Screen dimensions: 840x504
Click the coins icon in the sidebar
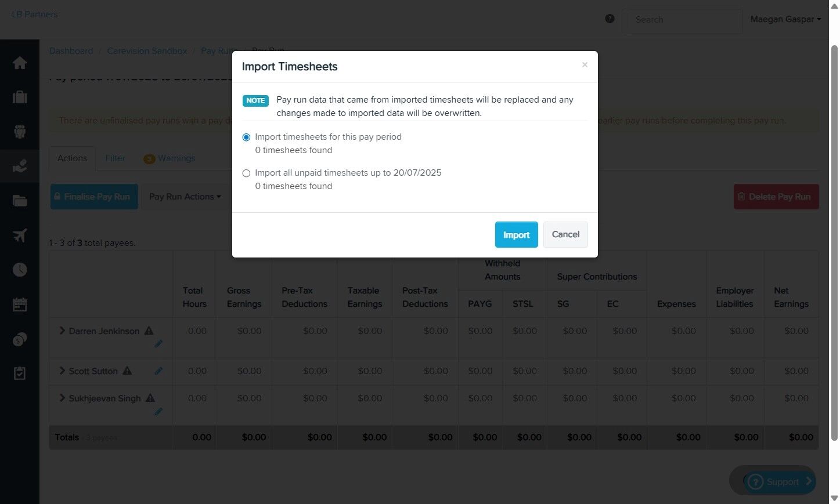pyautogui.click(x=20, y=339)
